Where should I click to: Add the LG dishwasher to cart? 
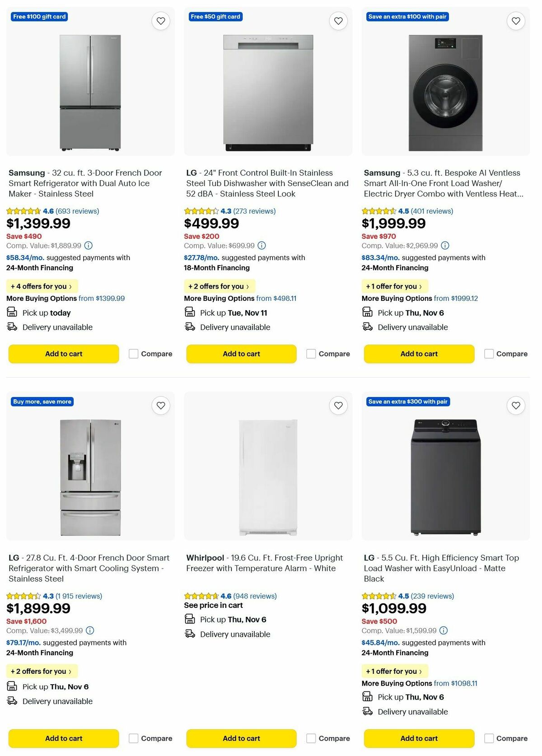pyautogui.click(x=241, y=354)
